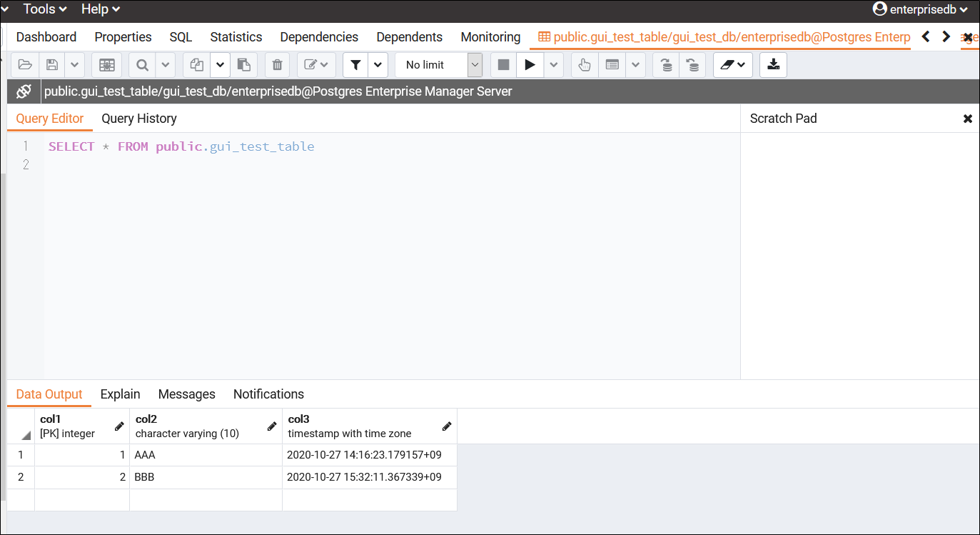
Task: Click the Delete rows trash icon
Action: (278, 65)
